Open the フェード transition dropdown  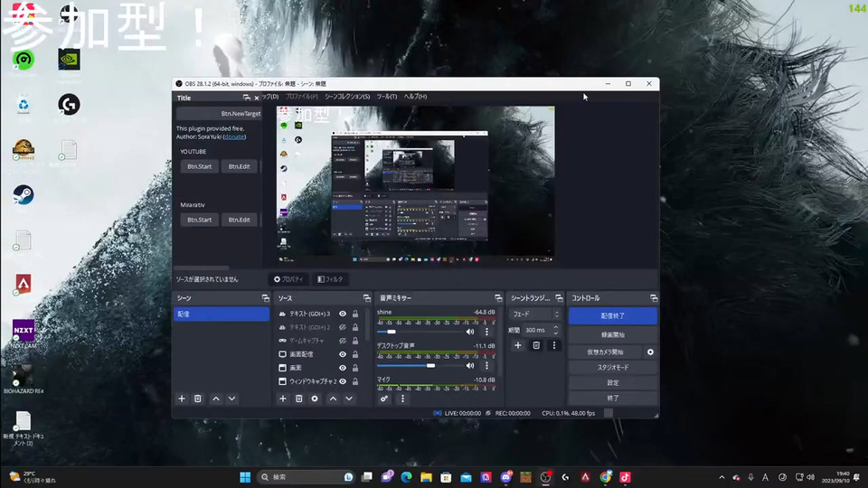[x=535, y=314]
